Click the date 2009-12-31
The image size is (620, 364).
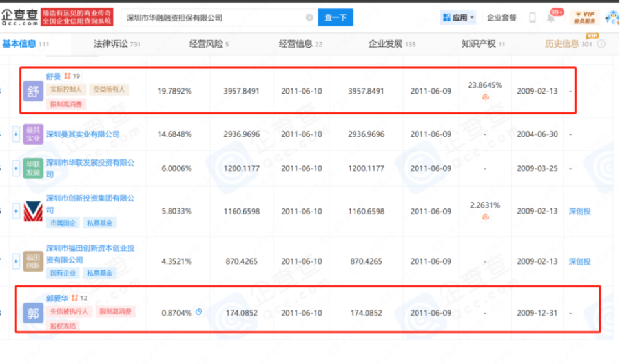pyautogui.click(x=537, y=313)
